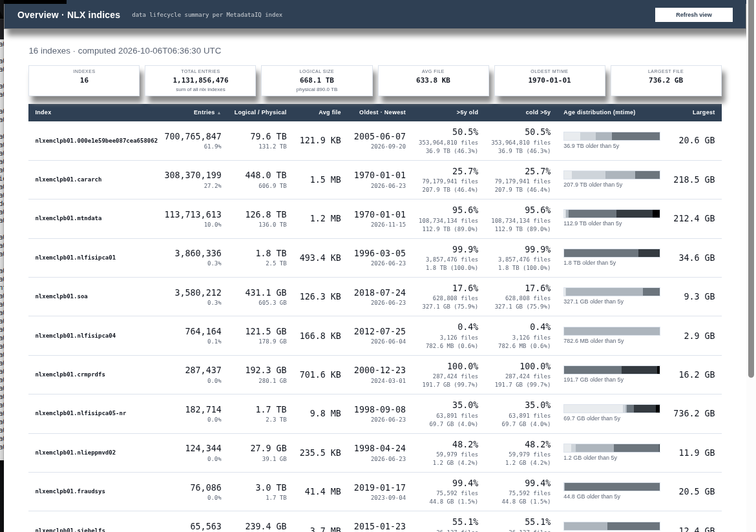Sort by the >5y old column header
The width and height of the screenshot is (756, 532).
pyautogui.click(x=467, y=112)
